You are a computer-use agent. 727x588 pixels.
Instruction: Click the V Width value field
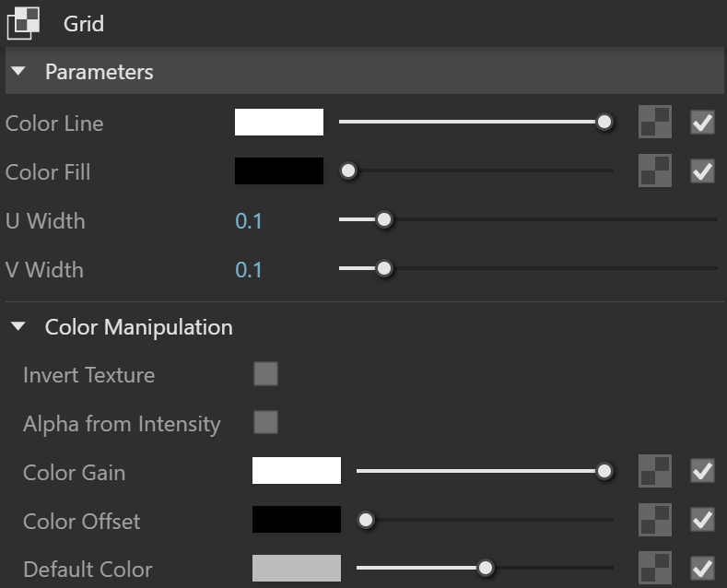coord(249,270)
